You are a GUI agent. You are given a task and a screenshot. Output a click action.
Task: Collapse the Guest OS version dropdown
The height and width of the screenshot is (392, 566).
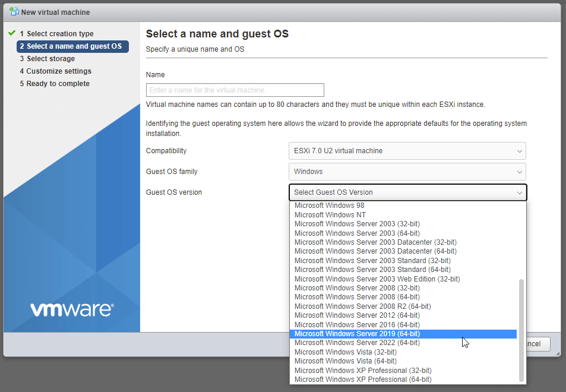408,192
